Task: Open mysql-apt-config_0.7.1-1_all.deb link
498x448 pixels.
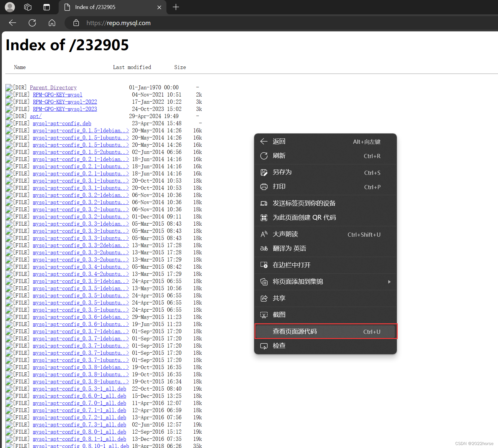Action: pos(79,410)
